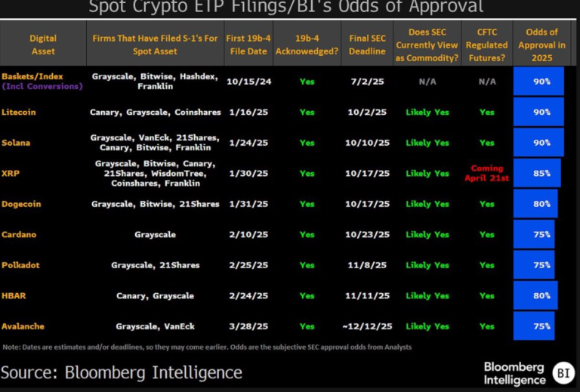Viewport: 580px width, 392px height.
Task: Select the Cardano asset label
Action: pos(19,234)
